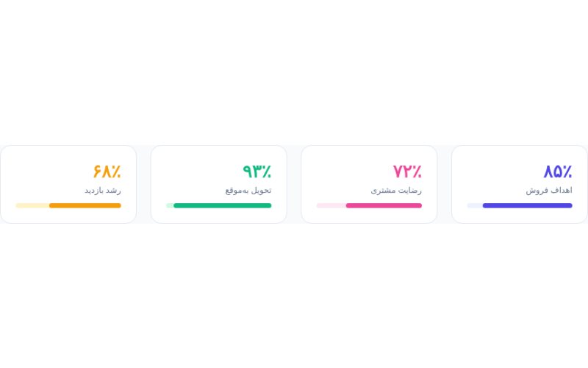Click the filled blue sales goals progress bar
The image size is (588, 368).
coord(527,205)
